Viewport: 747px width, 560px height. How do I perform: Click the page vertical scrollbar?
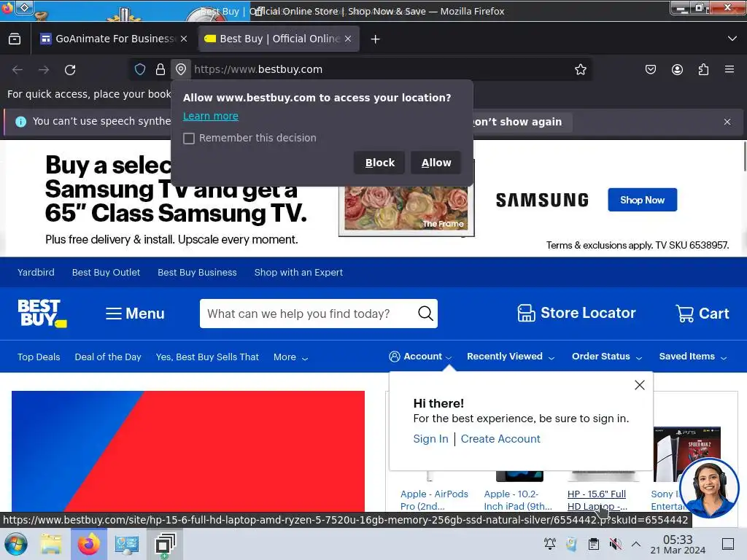pos(745,156)
